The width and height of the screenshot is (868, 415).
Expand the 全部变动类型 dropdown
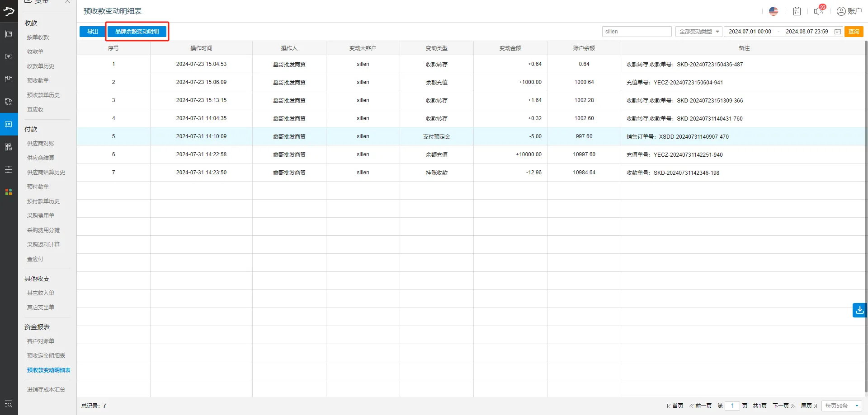click(x=698, y=32)
